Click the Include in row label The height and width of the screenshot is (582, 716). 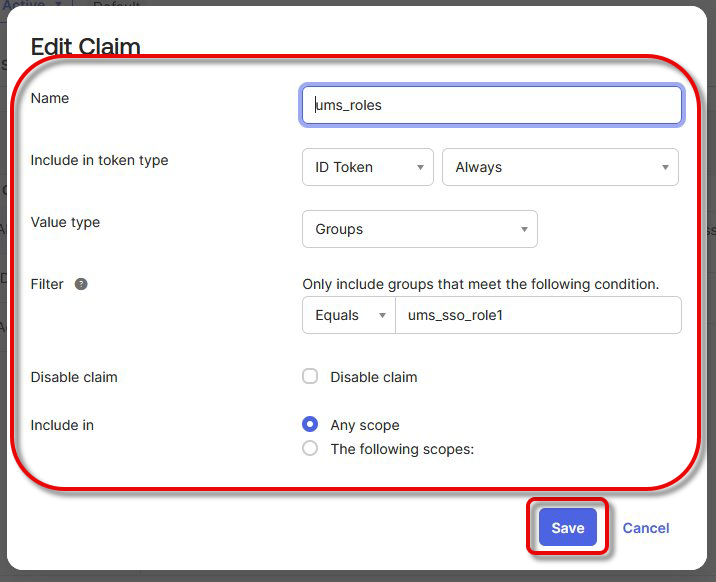[62, 425]
